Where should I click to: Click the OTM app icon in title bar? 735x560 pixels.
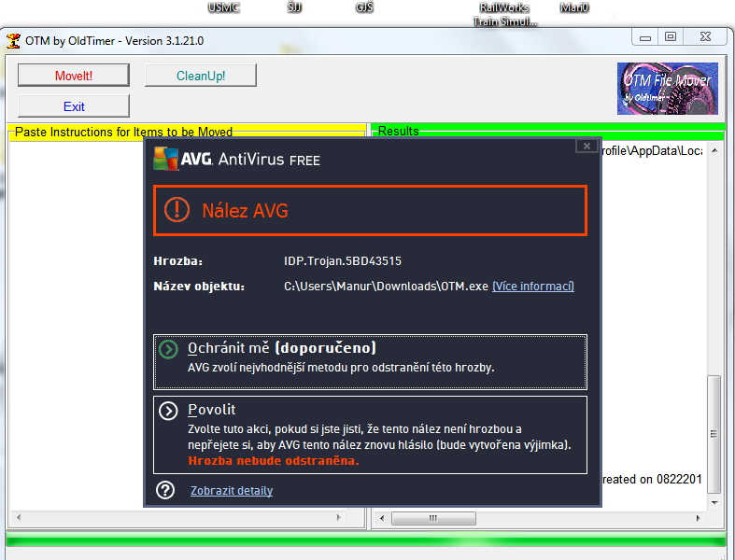pyautogui.click(x=13, y=41)
